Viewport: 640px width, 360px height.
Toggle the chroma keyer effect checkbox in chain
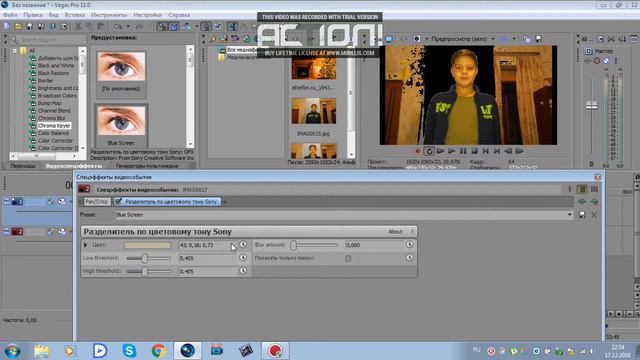(x=118, y=201)
